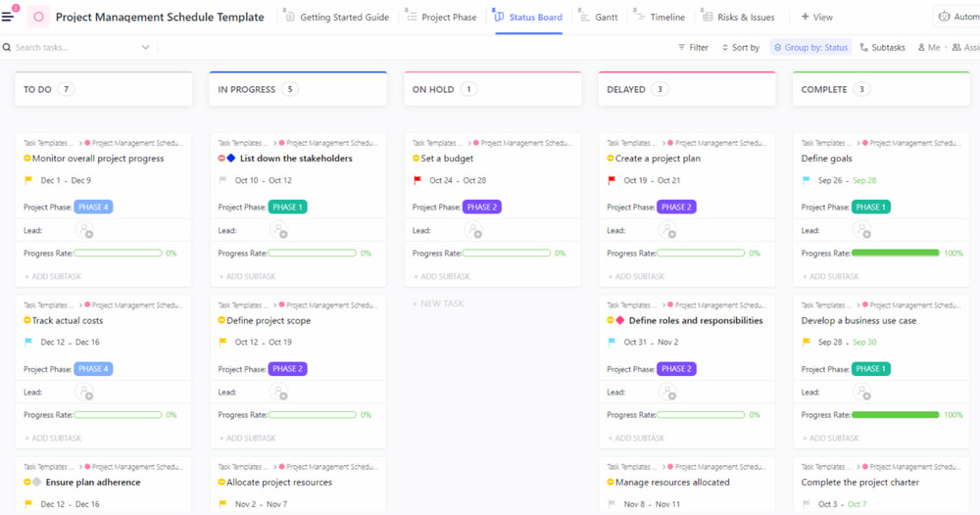The height and width of the screenshot is (515, 980).
Task: Toggle the Me filter
Action: pos(929,47)
